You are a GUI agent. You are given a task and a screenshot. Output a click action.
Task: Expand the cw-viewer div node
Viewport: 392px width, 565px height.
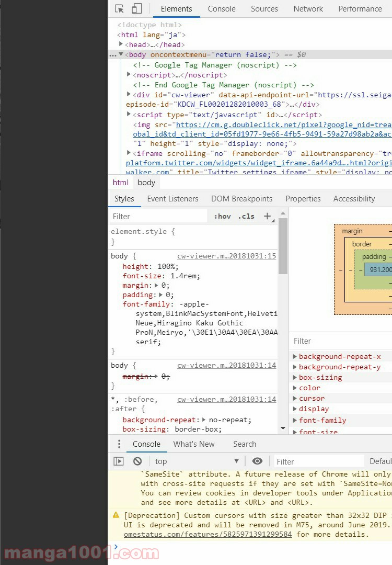[129, 94]
